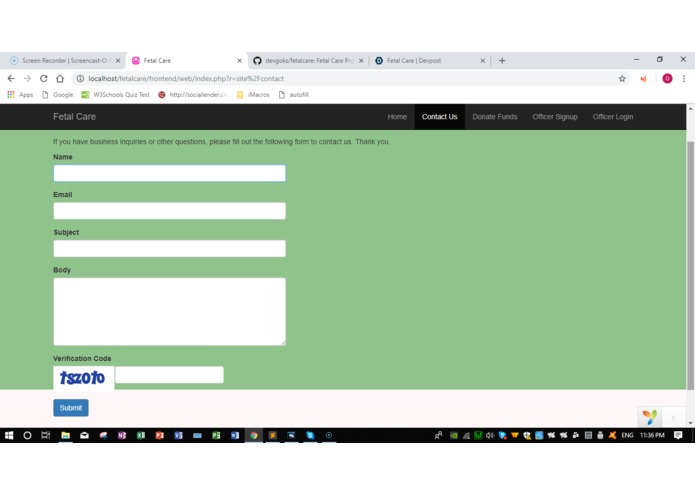Open the browser home page

(60, 78)
